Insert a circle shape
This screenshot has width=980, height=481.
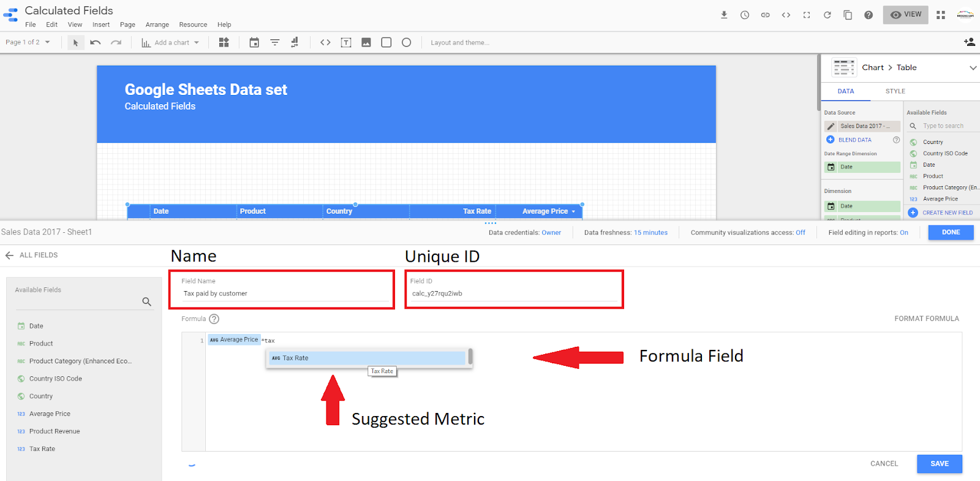point(407,42)
